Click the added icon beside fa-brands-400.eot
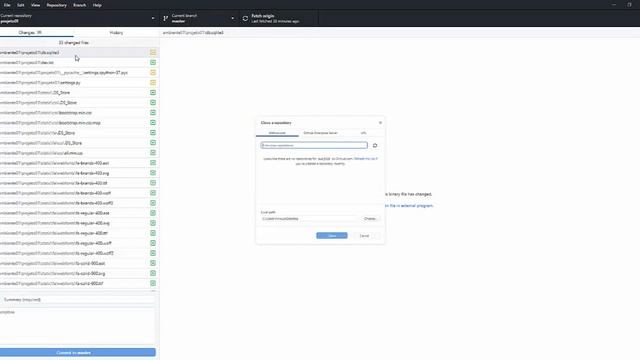Image resolution: width=640 pixels, height=360 pixels. point(153,162)
